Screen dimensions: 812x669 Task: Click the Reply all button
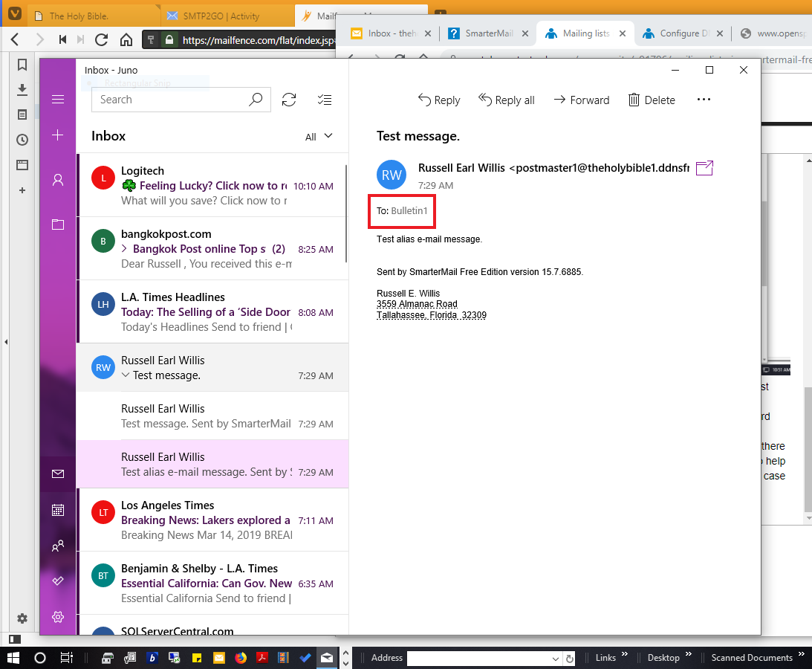506,100
